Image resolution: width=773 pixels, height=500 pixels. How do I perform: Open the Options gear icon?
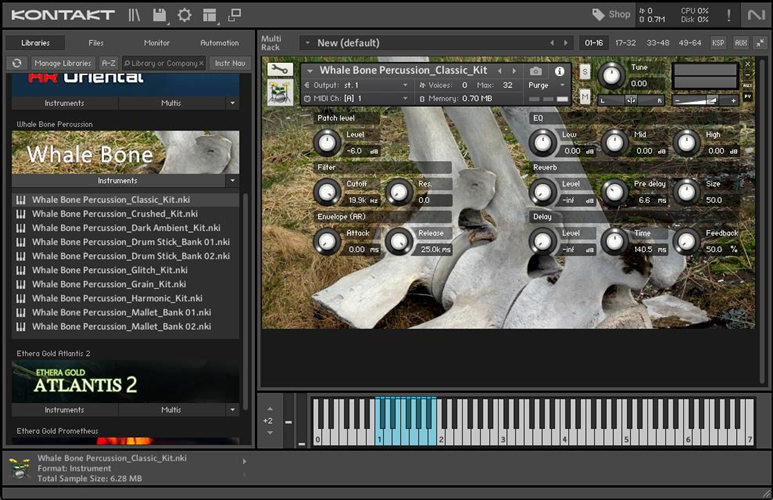[184, 15]
